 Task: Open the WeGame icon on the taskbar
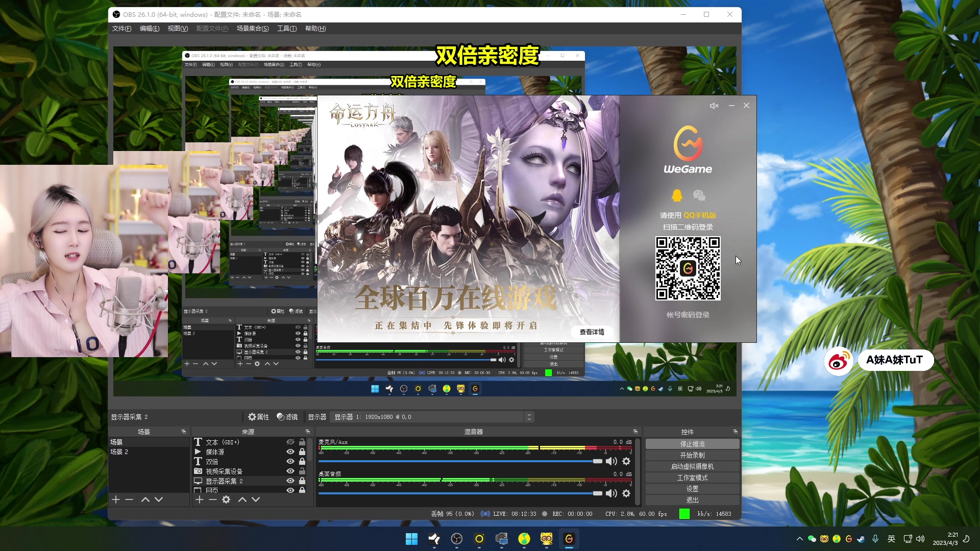click(x=569, y=539)
